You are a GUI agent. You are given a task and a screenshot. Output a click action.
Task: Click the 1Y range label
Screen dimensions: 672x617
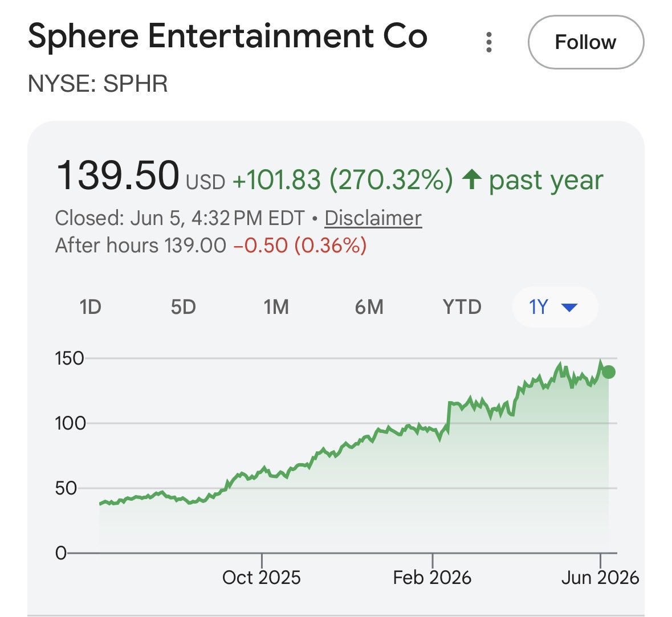(x=538, y=307)
